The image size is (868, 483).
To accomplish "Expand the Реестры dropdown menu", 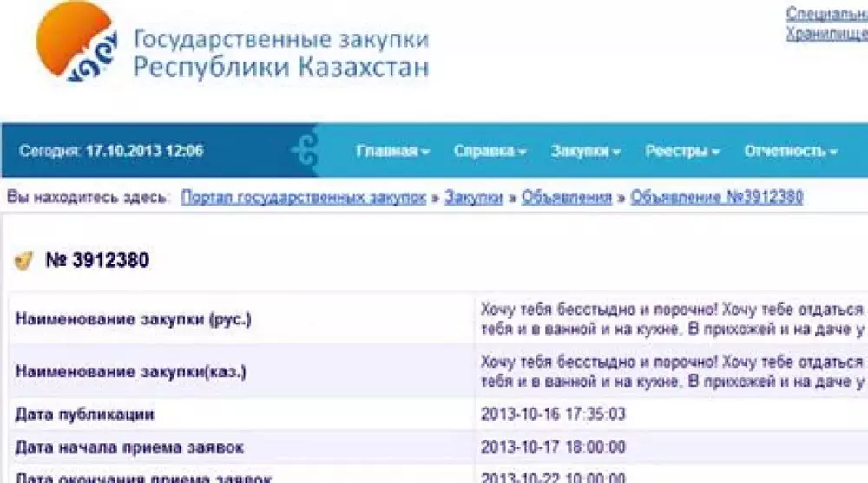I will (682, 151).
